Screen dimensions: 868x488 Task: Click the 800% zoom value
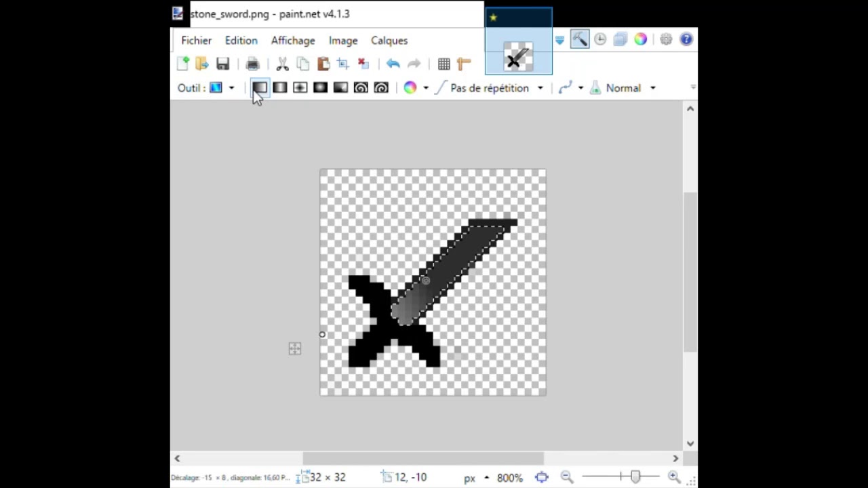pyautogui.click(x=510, y=478)
